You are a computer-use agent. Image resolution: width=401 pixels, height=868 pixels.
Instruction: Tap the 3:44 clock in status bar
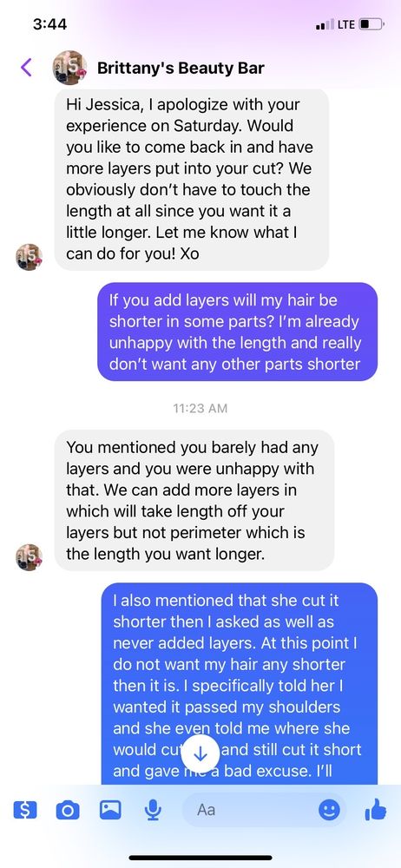(x=49, y=24)
